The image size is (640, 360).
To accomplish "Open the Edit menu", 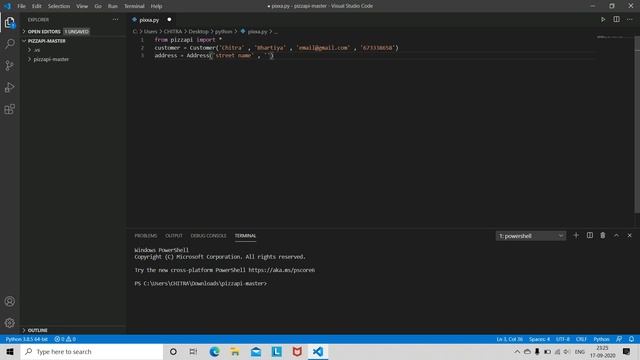I will tap(36, 6).
